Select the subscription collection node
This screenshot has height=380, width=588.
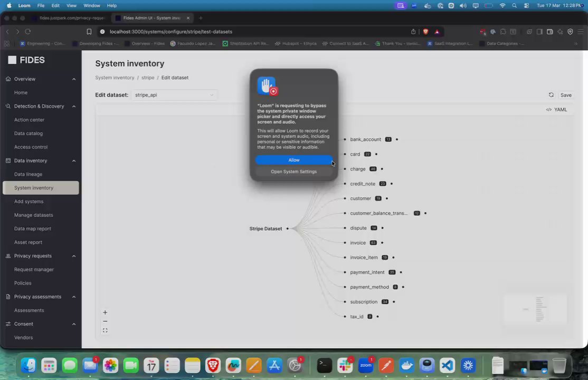364,301
